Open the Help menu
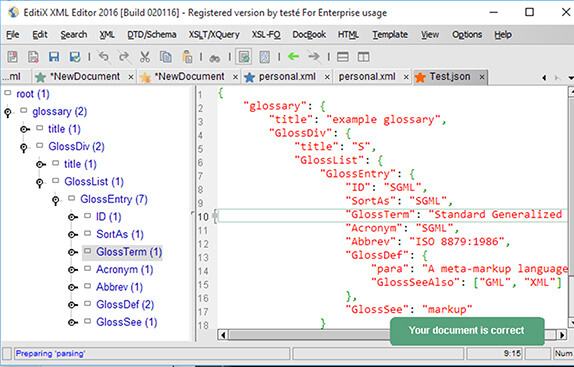Viewport: 574px width, 367px height. (x=503, y=35)
